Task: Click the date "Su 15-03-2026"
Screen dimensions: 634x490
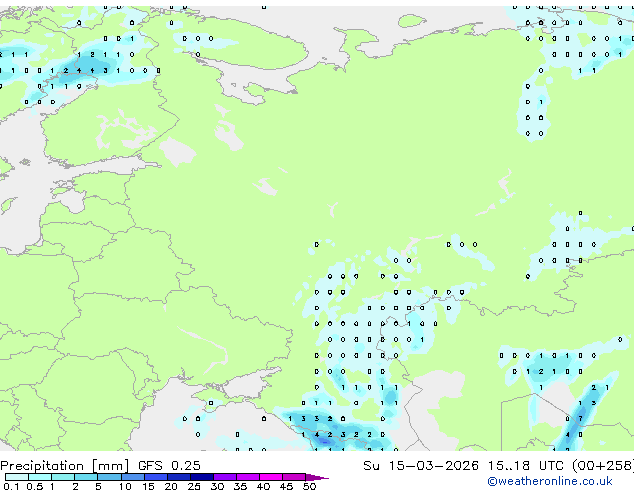Action: click(x=421, y=466)
